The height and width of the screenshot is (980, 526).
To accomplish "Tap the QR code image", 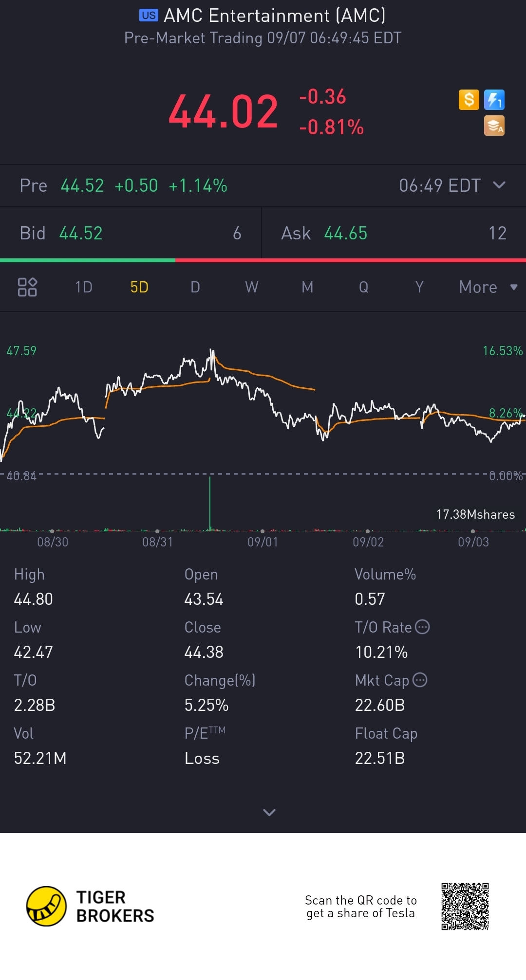I will (x=465, y=906).
